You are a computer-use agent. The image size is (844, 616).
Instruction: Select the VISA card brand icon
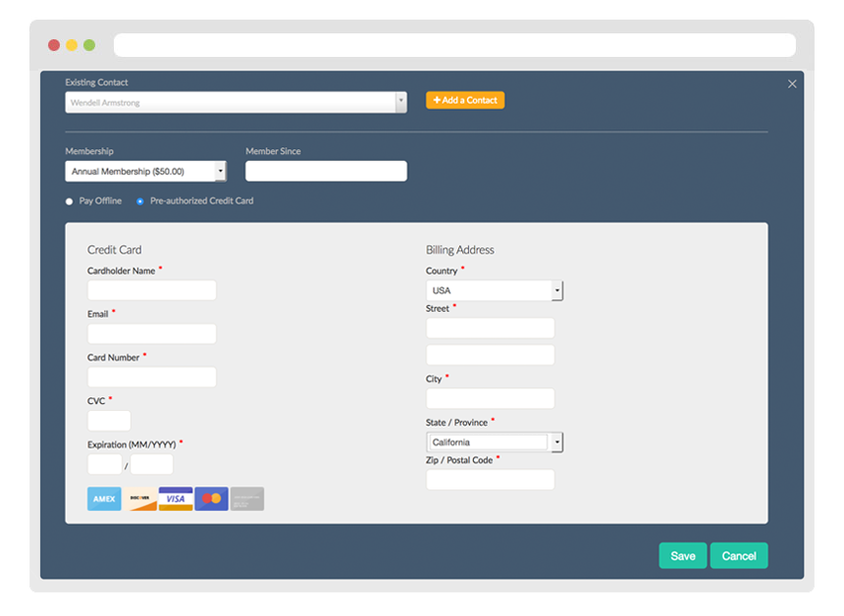[175, 498]
